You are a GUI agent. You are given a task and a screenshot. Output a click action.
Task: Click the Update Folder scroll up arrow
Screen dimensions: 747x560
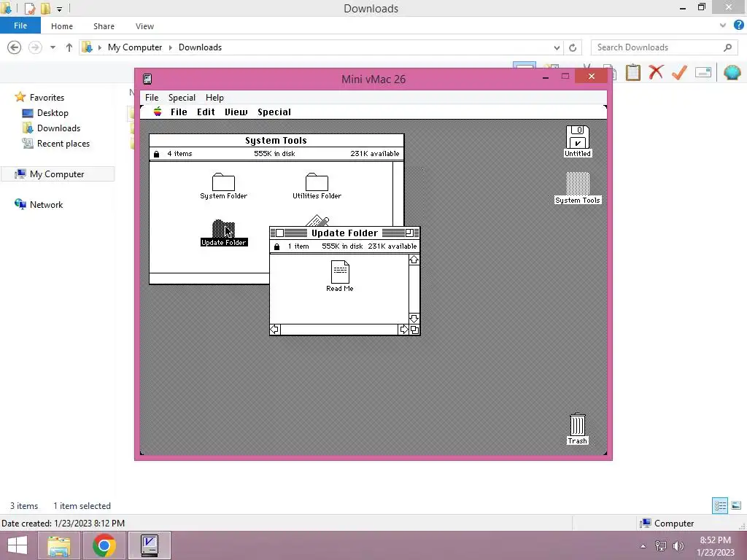point(414,260)
